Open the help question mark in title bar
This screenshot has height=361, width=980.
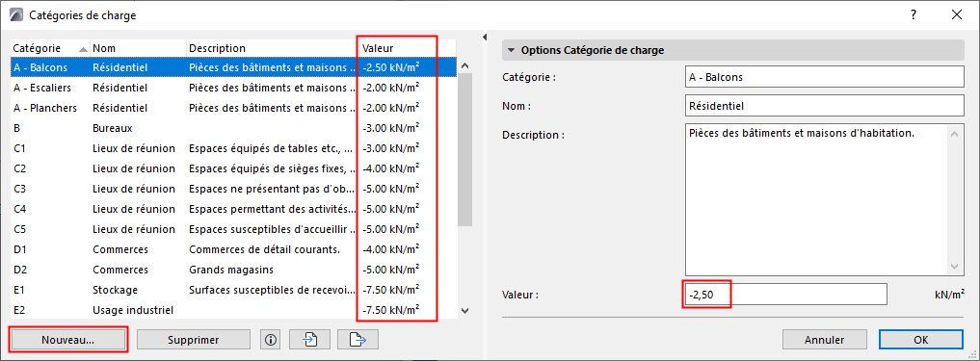[x=914, y=15]
